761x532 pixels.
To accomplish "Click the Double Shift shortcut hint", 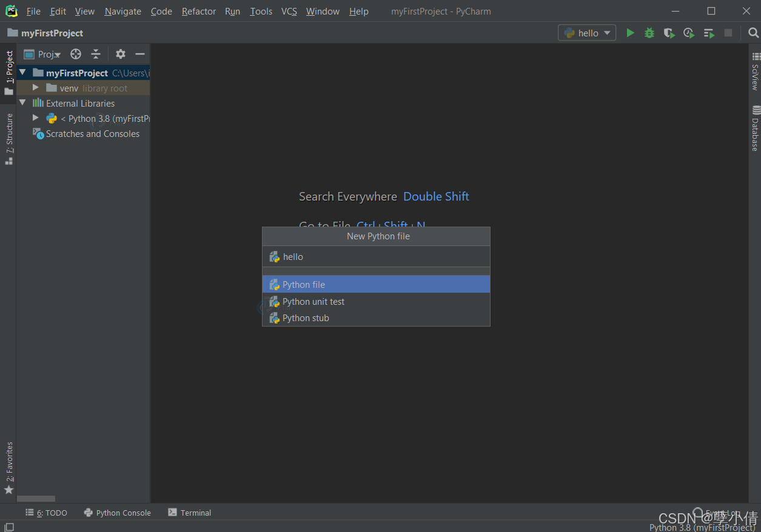I will point(436,196).
